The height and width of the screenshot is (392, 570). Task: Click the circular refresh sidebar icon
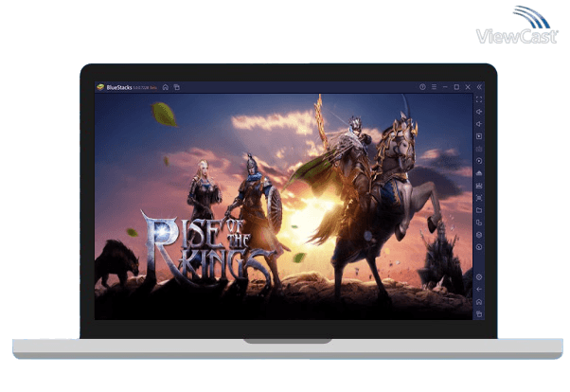click(x=479, y=247)
